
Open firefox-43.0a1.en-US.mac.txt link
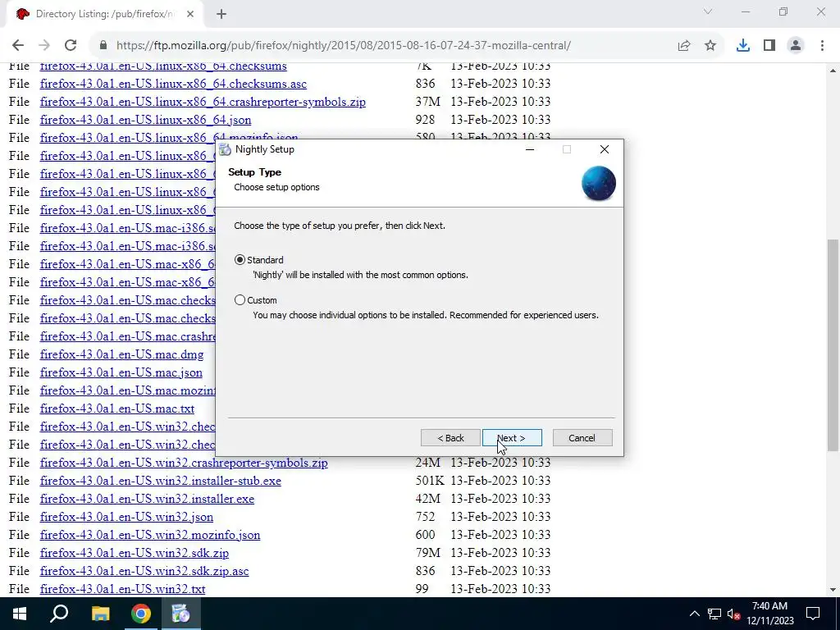116,409
